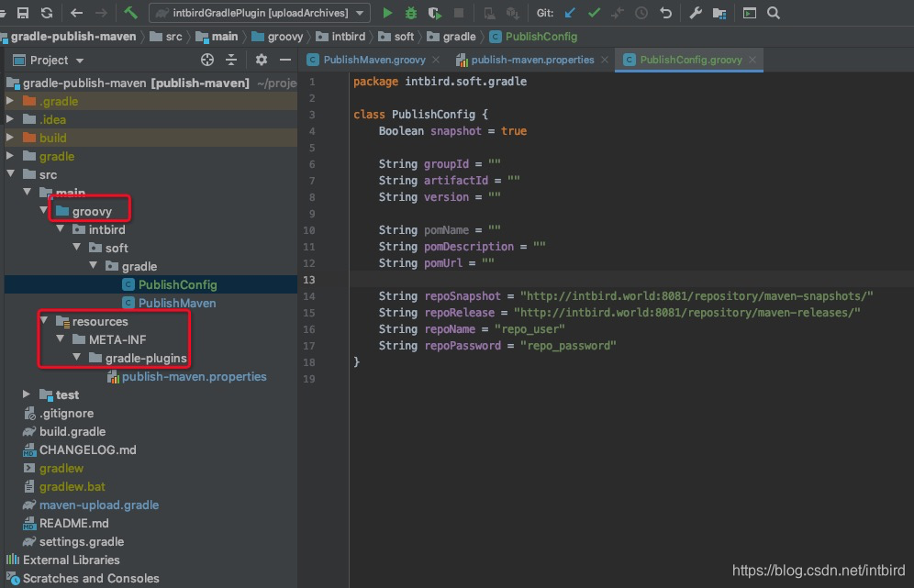
Task: Open the run anything terminal icon
Action: click(x=750, y=13)
